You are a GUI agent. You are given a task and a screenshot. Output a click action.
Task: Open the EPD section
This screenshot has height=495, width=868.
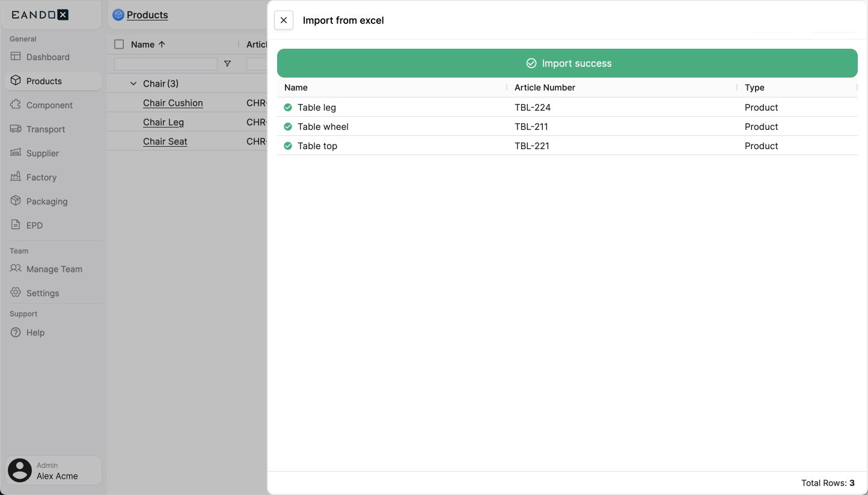pyautogui.click(x=34, y=225)
